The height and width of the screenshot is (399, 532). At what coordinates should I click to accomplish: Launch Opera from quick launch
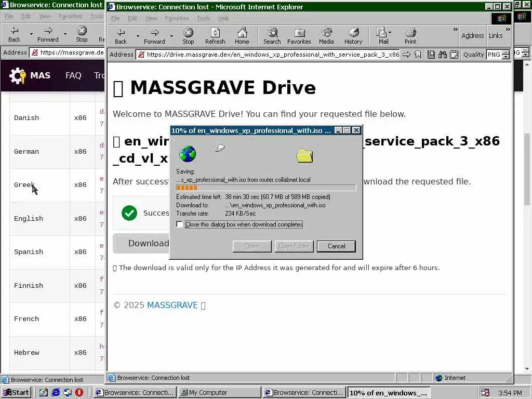[x=79, y=392]
